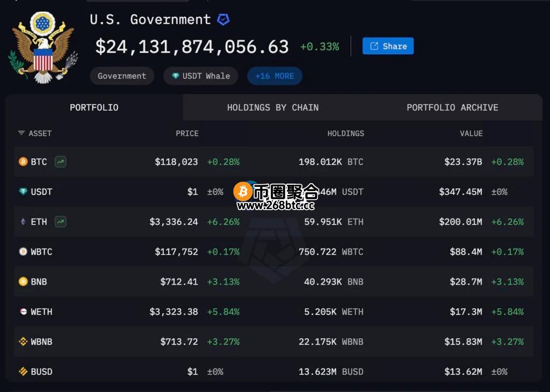Click the +0.33% total portfolio change
Screen dimensions: 550x392
coord(320,47)
